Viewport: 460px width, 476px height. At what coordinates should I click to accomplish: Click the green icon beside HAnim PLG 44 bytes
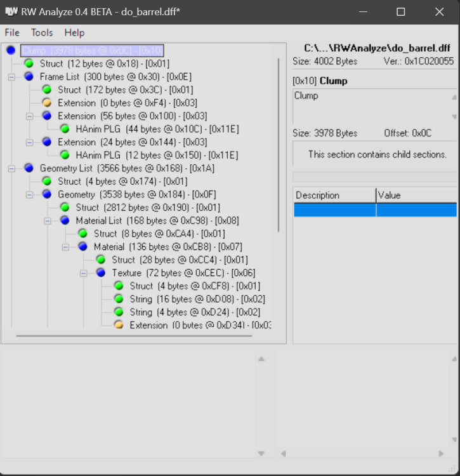pos(65,129)
